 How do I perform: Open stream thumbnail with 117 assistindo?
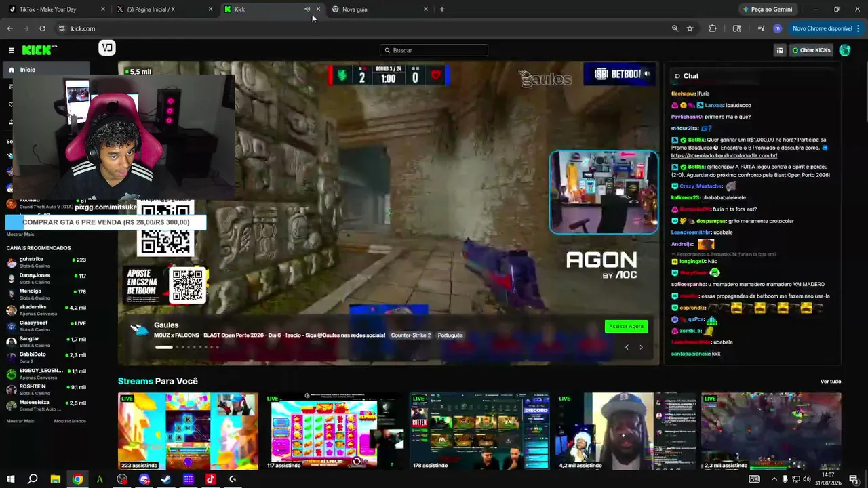point(334,432)
